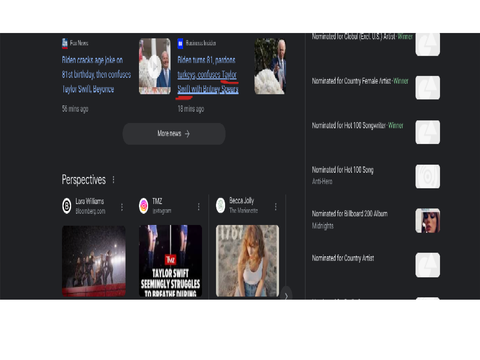Show next Perspectives cards with the arrow

pos(286,295)
